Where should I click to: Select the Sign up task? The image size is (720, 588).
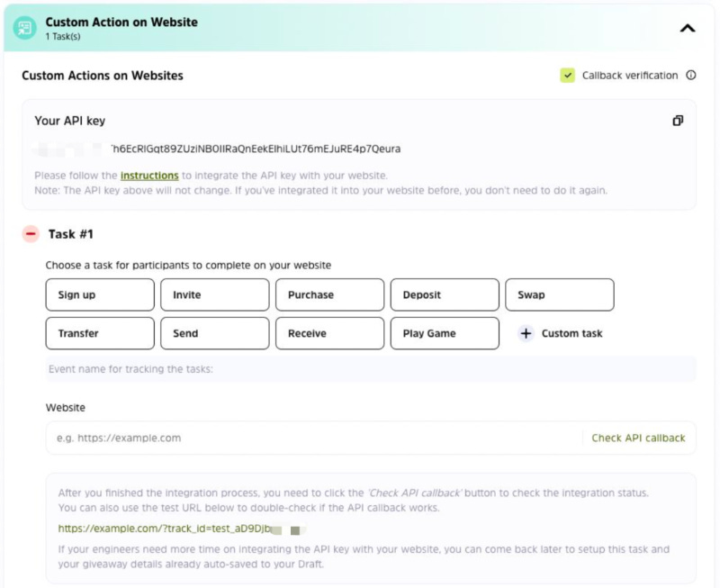pyautogui.click(x=100, y=295)
